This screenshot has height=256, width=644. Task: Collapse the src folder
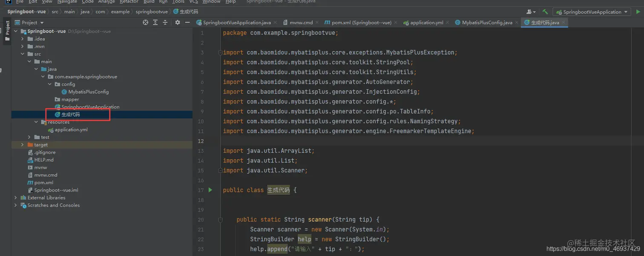(23, 54)
